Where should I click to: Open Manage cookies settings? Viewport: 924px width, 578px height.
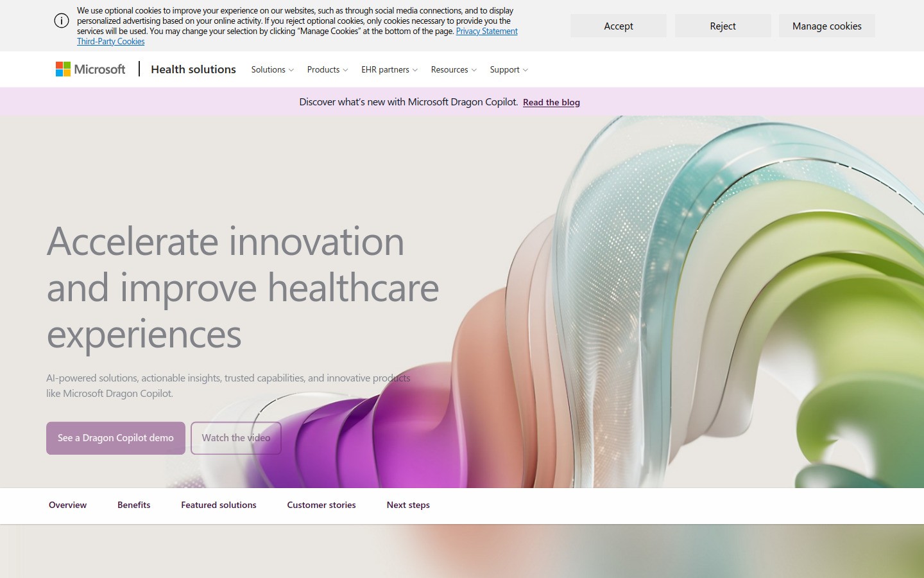[x=827, y=26]
